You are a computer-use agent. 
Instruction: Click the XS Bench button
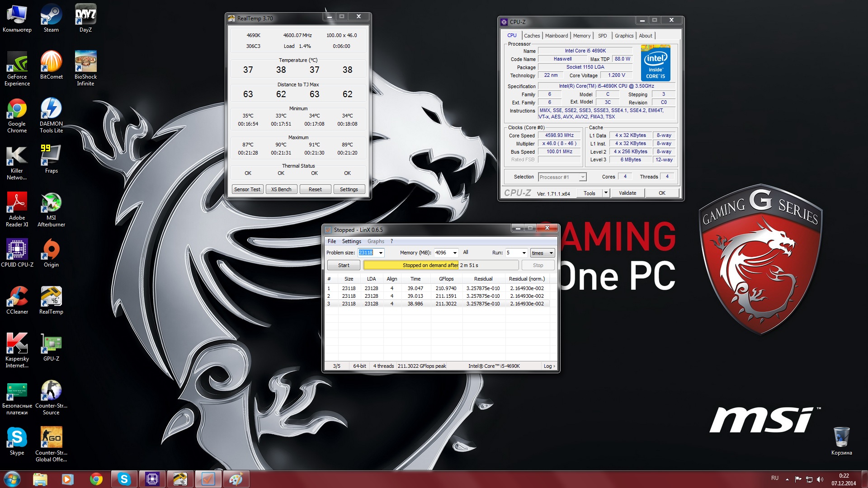click(281, 189)
